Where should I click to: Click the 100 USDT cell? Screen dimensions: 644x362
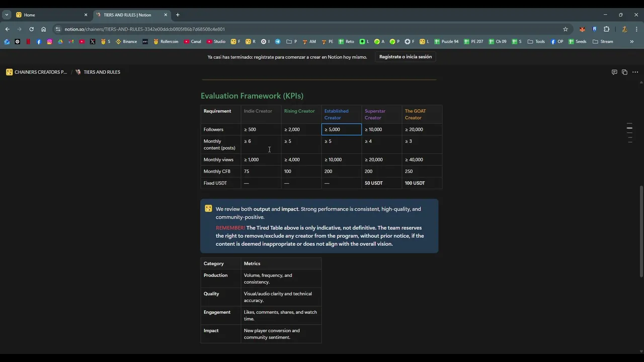click(x=422, y=183)
